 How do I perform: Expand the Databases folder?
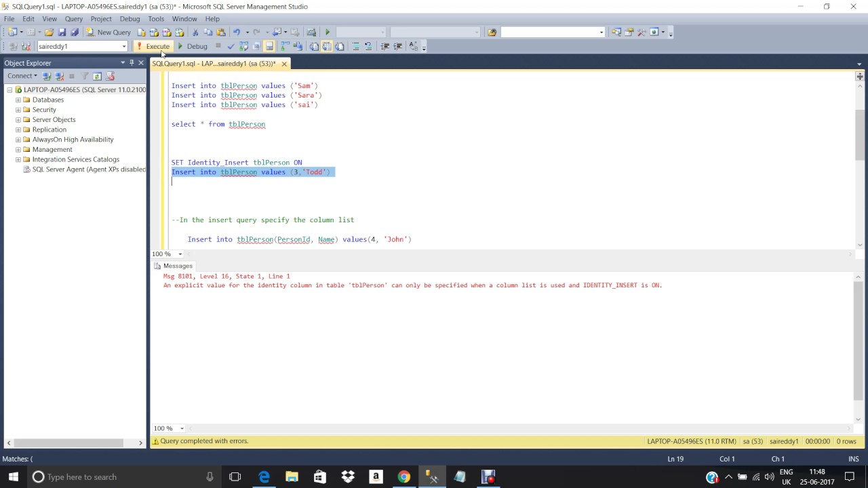tap(18, 100)
